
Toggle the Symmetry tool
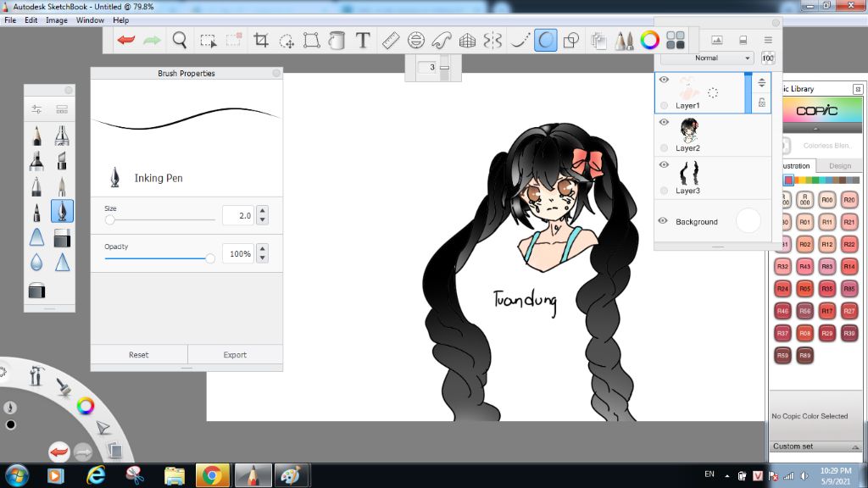492,40
